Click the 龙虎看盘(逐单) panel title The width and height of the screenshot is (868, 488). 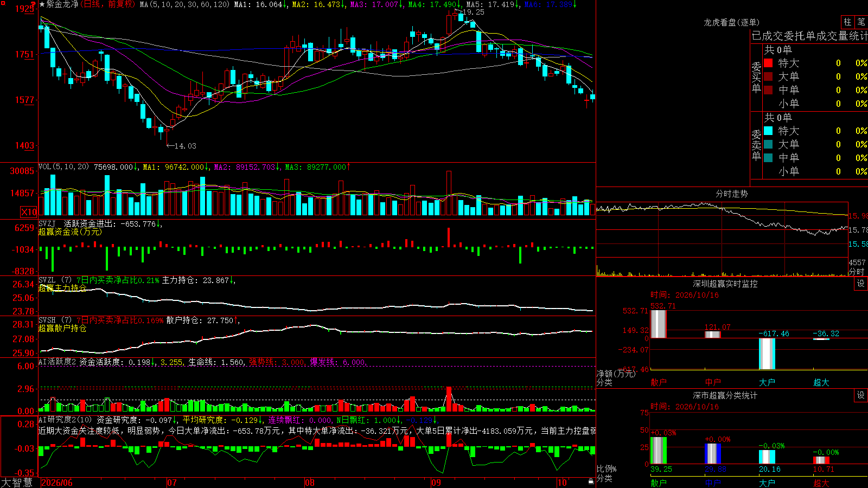click(731, 22)
